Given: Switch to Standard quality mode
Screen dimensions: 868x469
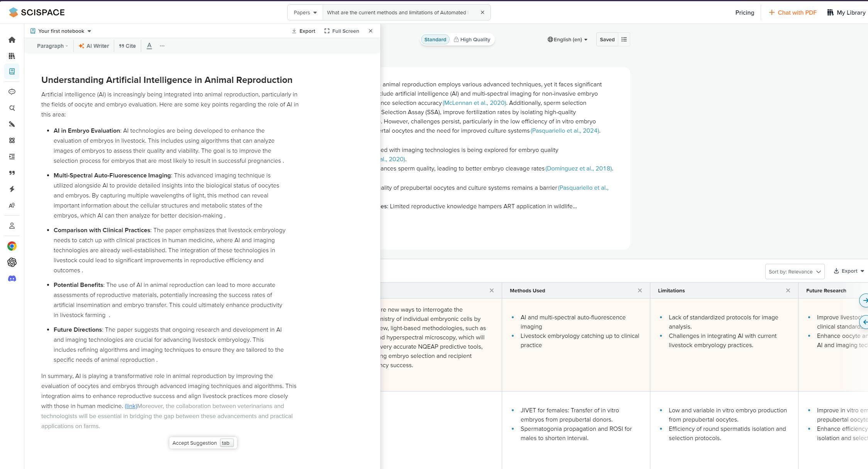Looking at the screenshot, I should pyautogui.click(x=435, y=39).
